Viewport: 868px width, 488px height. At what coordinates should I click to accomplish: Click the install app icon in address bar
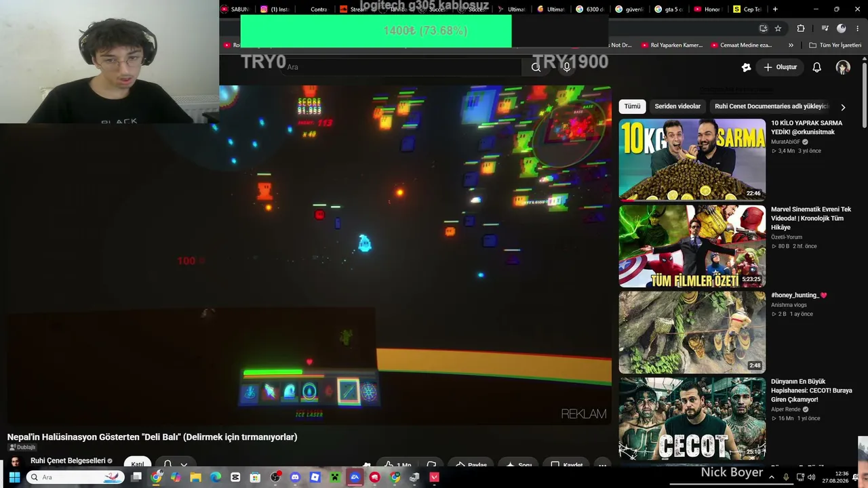click(764, 28)
